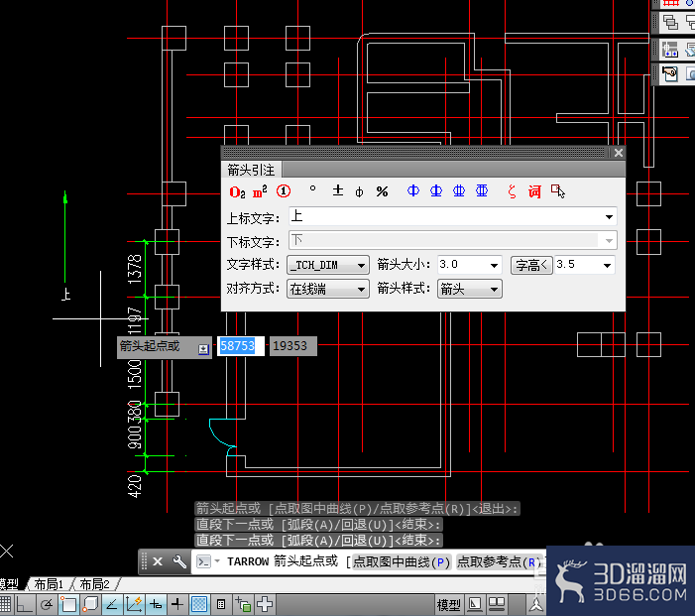
Task: Toggle lineweight display in status bar
Action: coord(177,604)
